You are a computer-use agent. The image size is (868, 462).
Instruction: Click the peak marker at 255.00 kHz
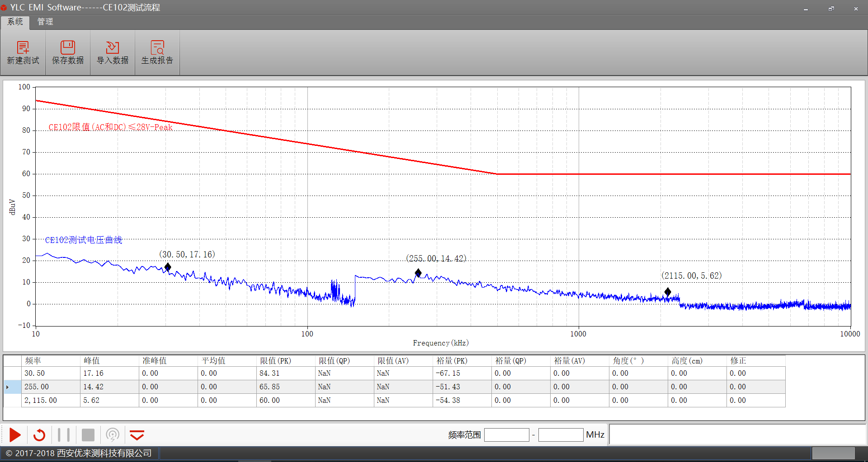click(418, 273)
